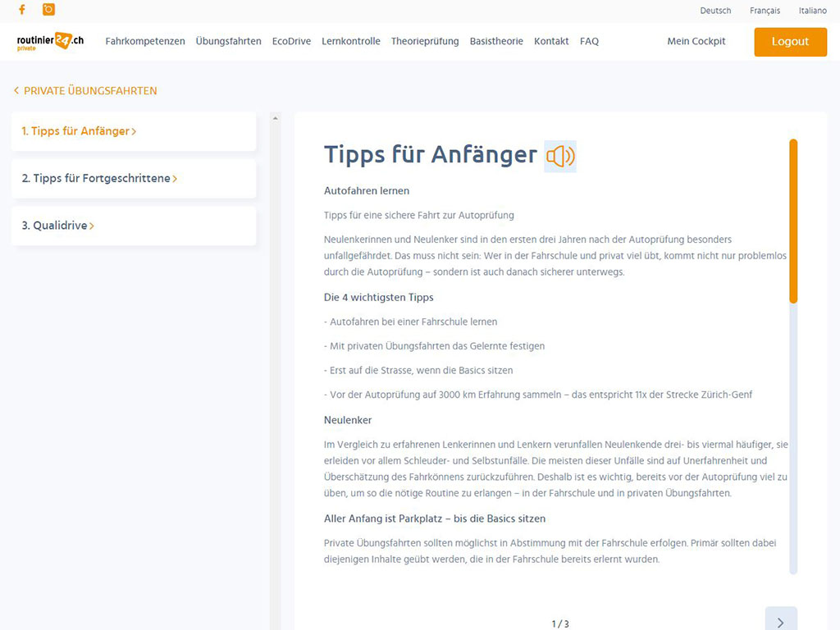Switch language to Italiano
Screen dimensions: 840x630
[x=812, y=11]
